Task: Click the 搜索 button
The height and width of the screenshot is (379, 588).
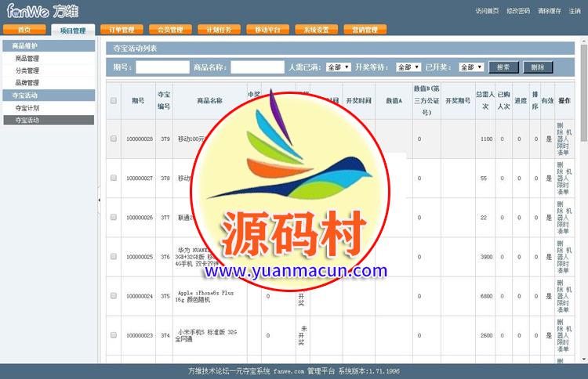Action: point(503,67)
